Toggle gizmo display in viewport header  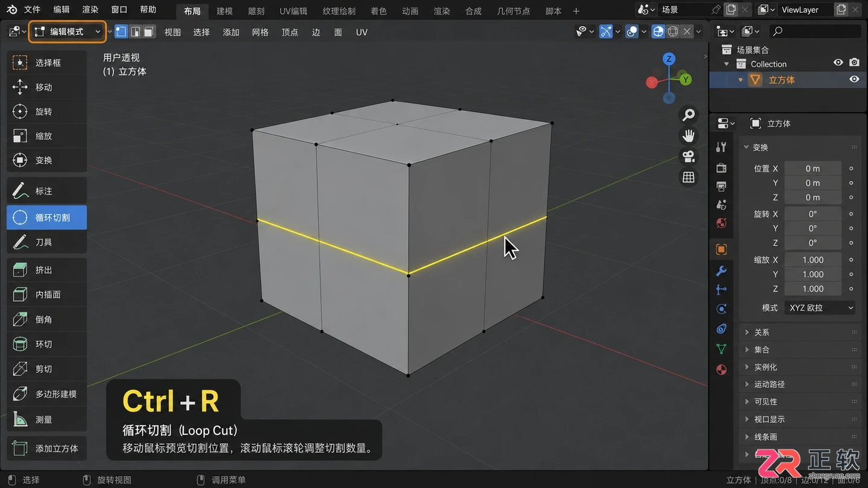click(x=606, y=31)
